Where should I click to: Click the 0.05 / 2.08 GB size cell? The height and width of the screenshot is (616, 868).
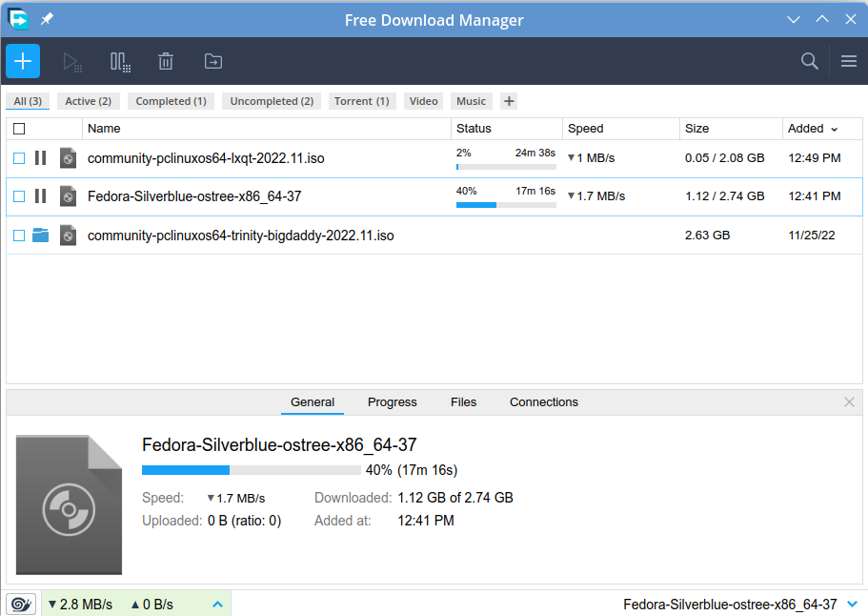coord(725,158)
